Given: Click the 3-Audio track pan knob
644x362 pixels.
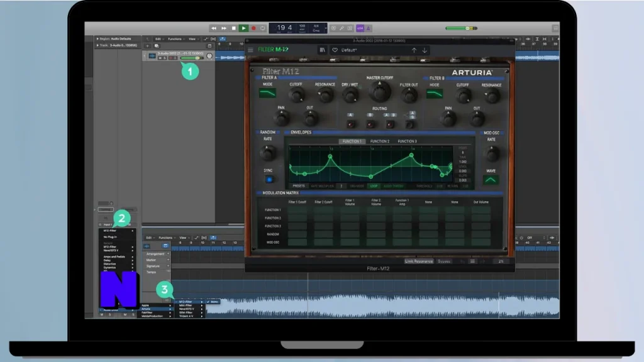Looking at the screenshot, I should click(209, 56).
